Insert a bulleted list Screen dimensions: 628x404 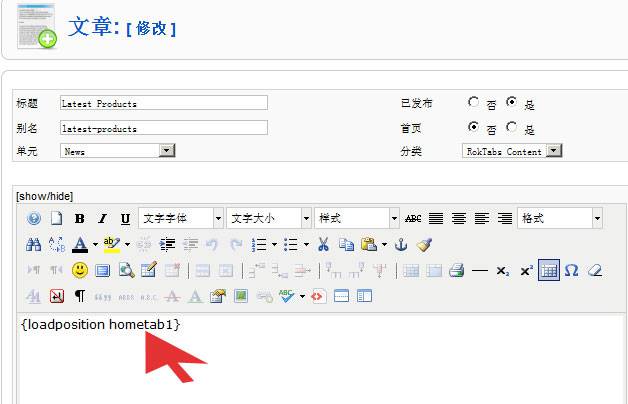(291, 244)
